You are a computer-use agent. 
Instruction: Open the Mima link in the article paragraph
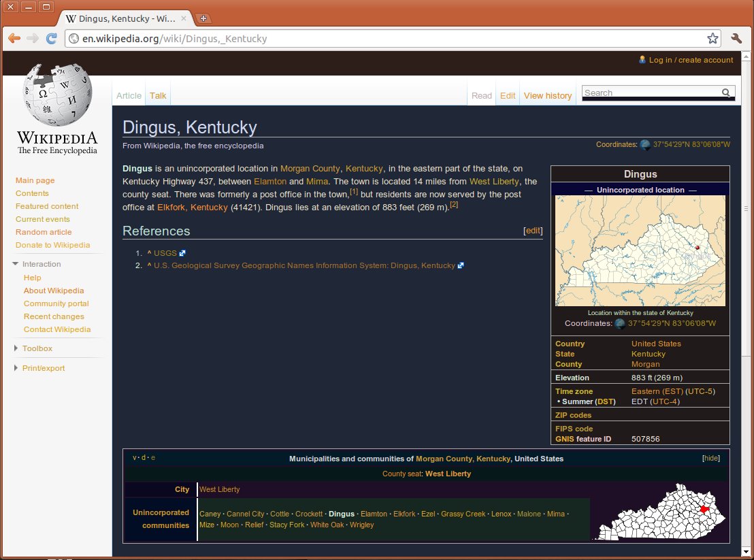coord(317,181)
